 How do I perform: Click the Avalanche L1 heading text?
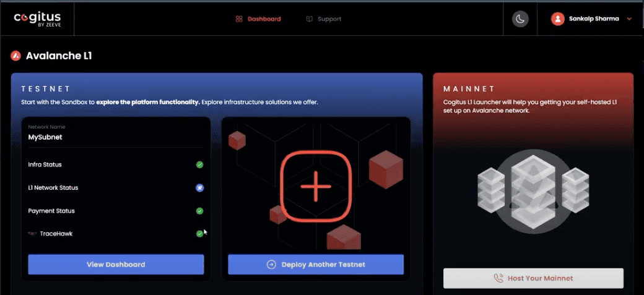tap(59, 56)
